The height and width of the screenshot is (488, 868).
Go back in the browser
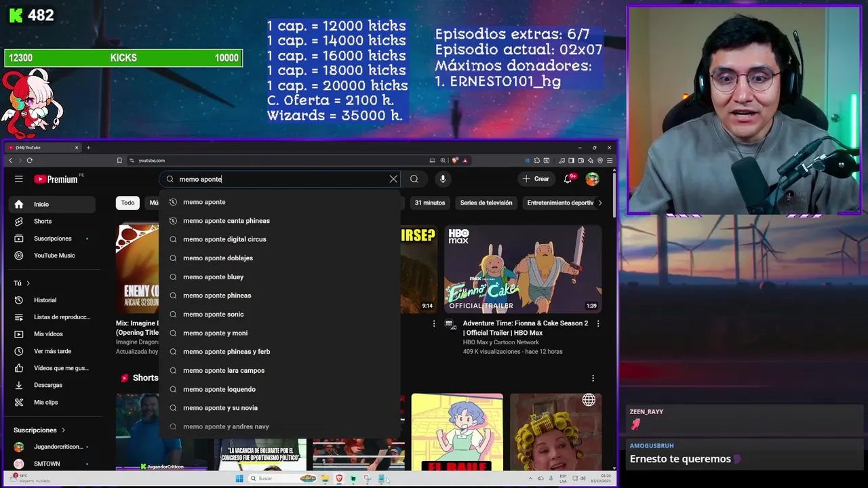point(10,161)
